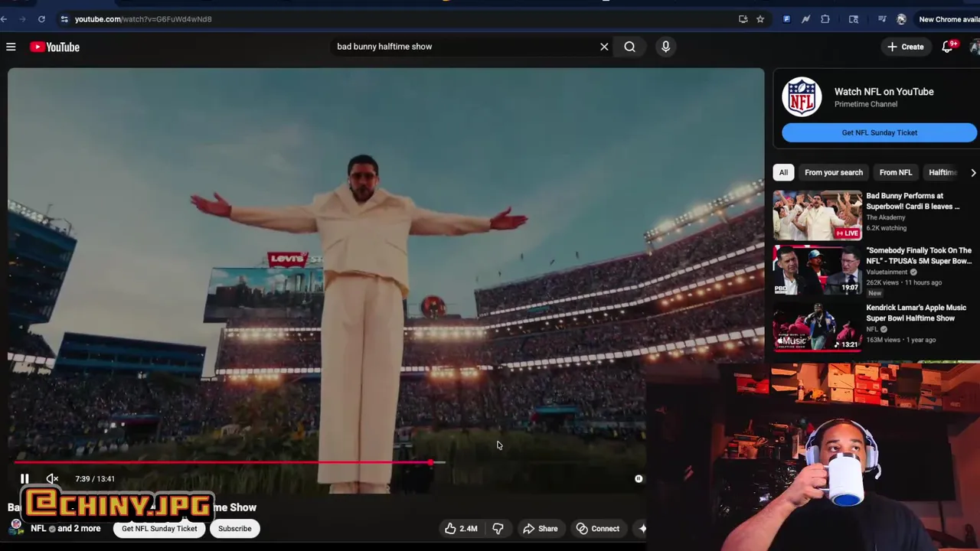Open the Chrome extensions puzzle icon

coord(825,19)
